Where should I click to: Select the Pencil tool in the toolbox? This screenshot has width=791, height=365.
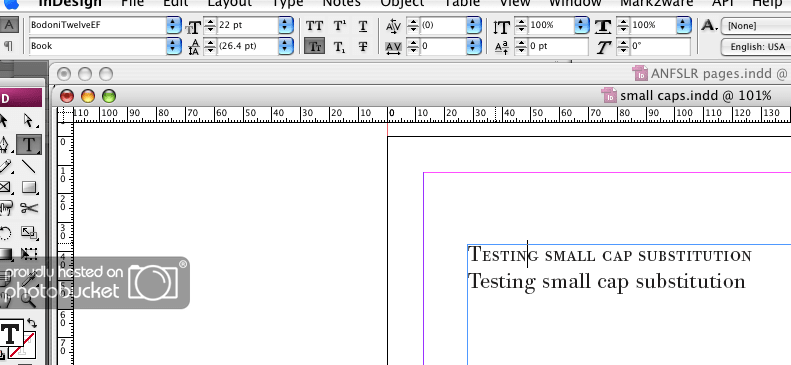[x=5, y=166]
